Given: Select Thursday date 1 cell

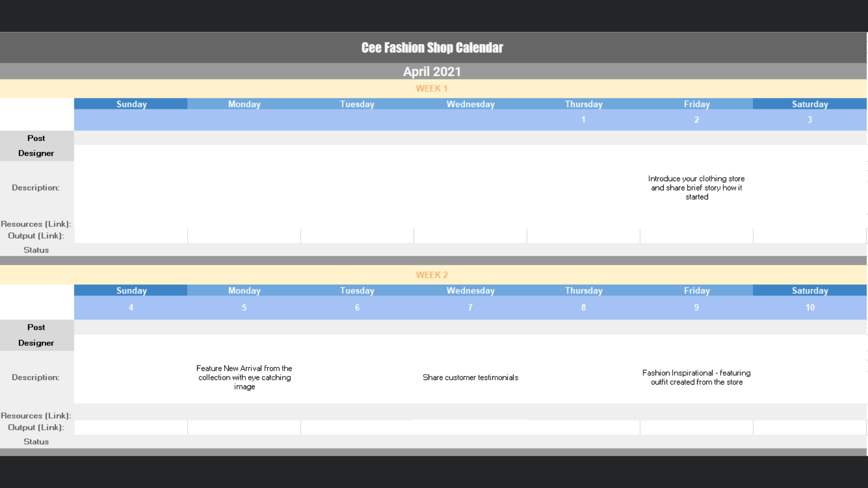Looking at the screenshot, I should [x=583, y=120].
